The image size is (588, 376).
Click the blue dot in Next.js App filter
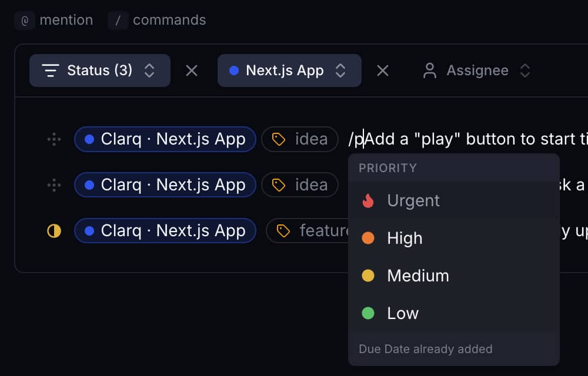[x=235, y=70]
